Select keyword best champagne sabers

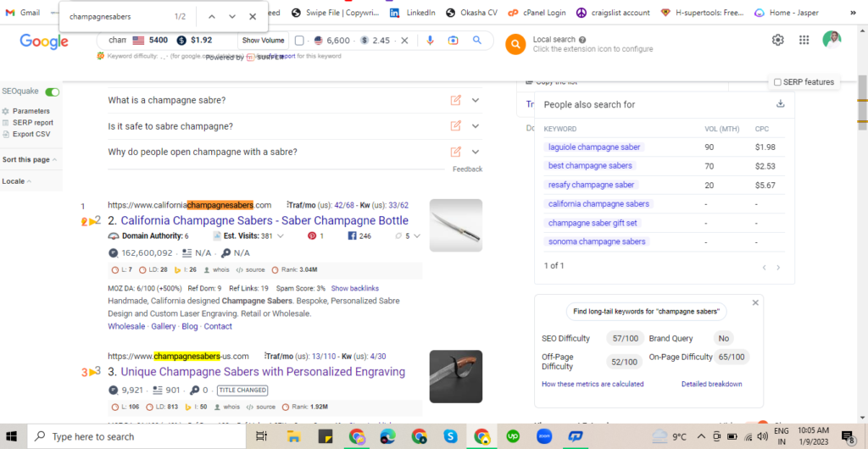tap(590, 165)
